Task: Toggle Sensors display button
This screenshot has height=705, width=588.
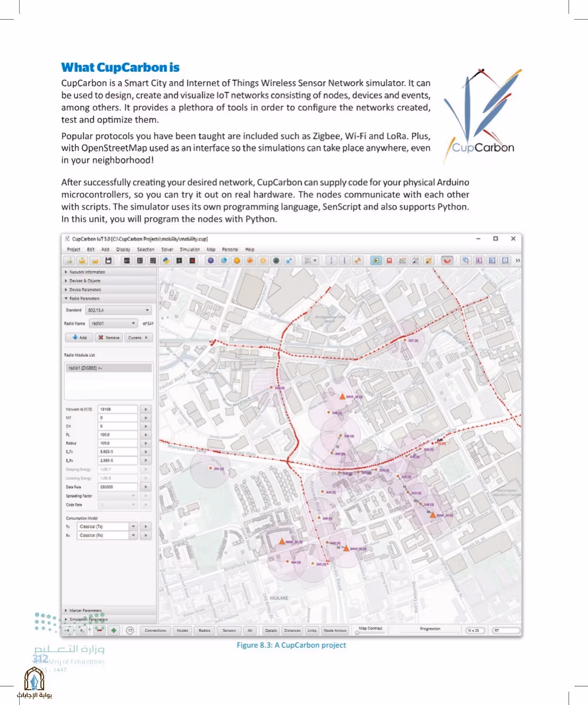Action: point(229,631)
